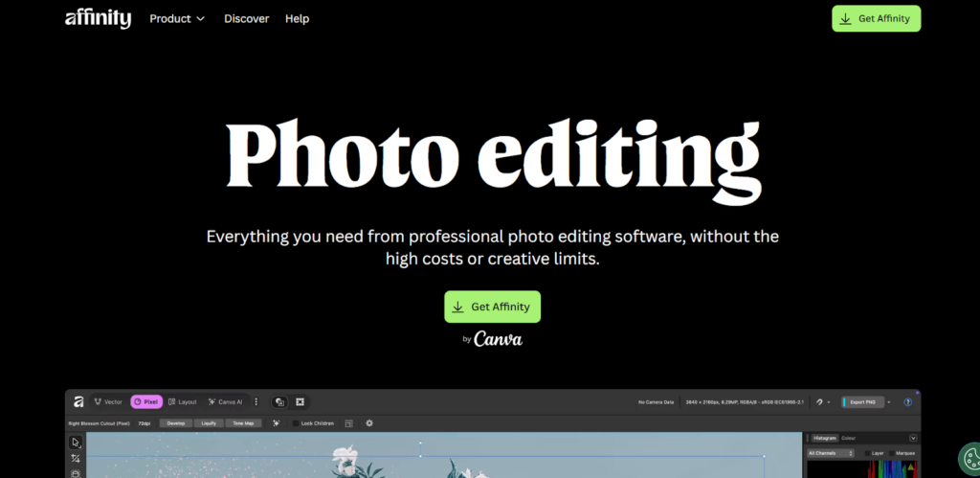Click the Develop button in the toolbar
The width and height of the screenshot is (980, 478).
pos(176,422)
